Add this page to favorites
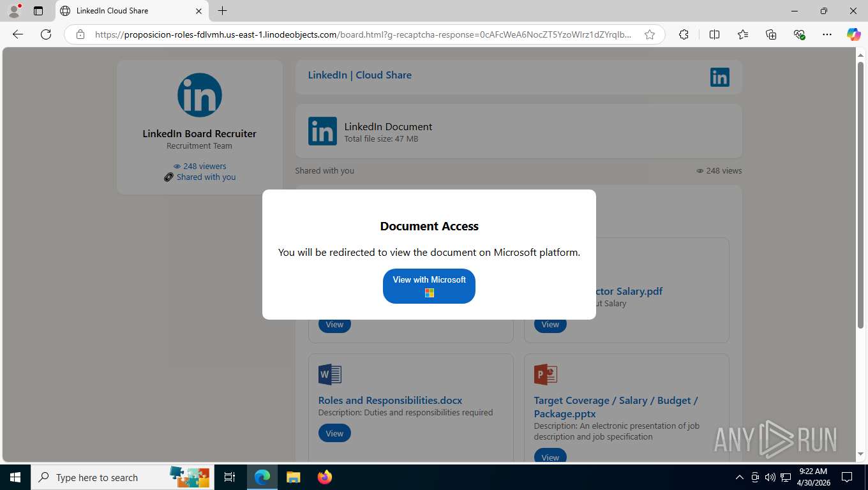The height and width of the screenshot is (490, 868). (x=650, y=34)
